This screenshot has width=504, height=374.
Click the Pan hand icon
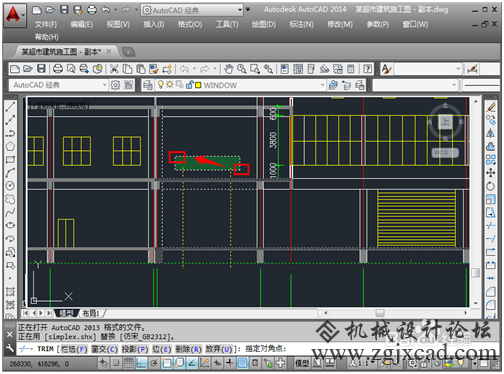(x=228, y=69)
